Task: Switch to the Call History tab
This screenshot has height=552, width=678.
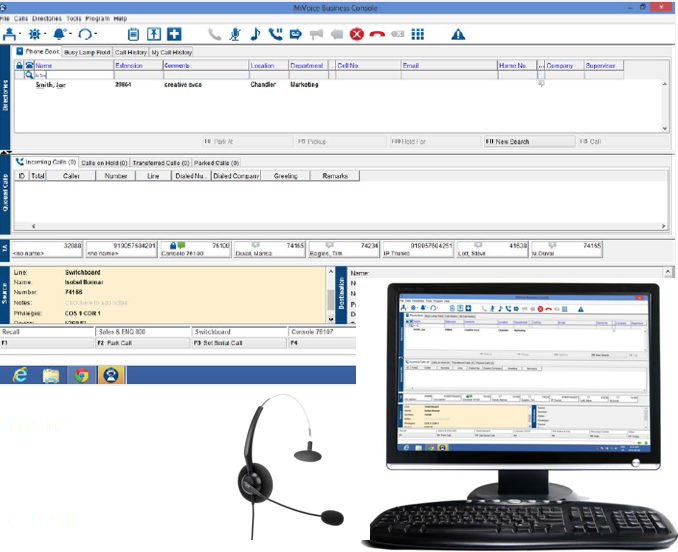Action: tap(131, 52)
